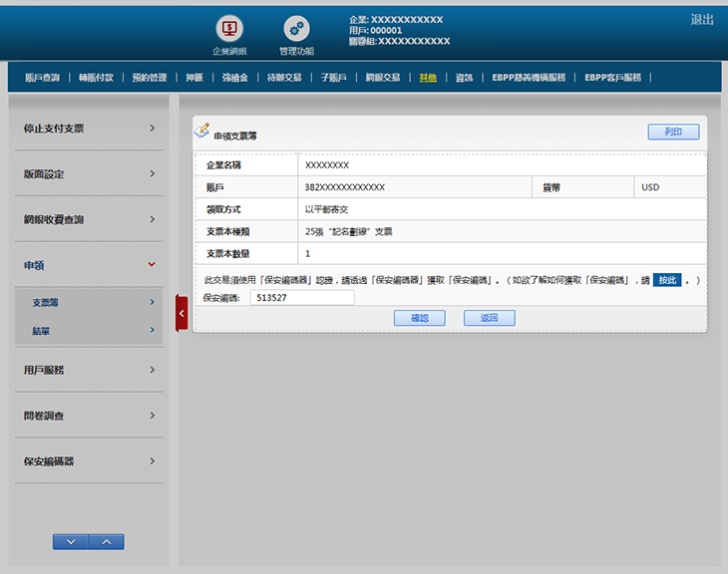Viewport: 728px width, 574px height.
Task: Collapse sidebar with the red arrow handle
Action: 182,313
